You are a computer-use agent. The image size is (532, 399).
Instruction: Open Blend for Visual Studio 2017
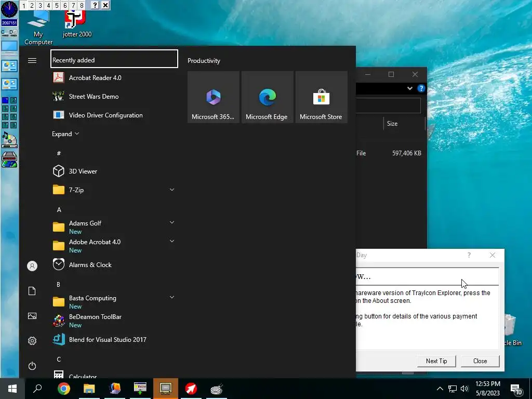pos(114,340)
